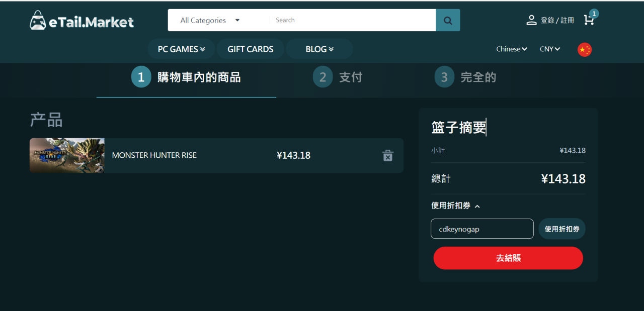The height and width of the screenshot is (311, 644).
Task: Click the cart badge showing 1
Action: [x=594, y=14]
